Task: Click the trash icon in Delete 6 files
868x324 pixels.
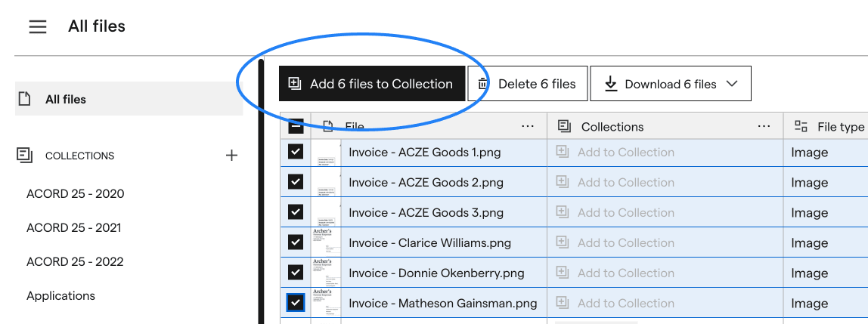Action: 482,84
